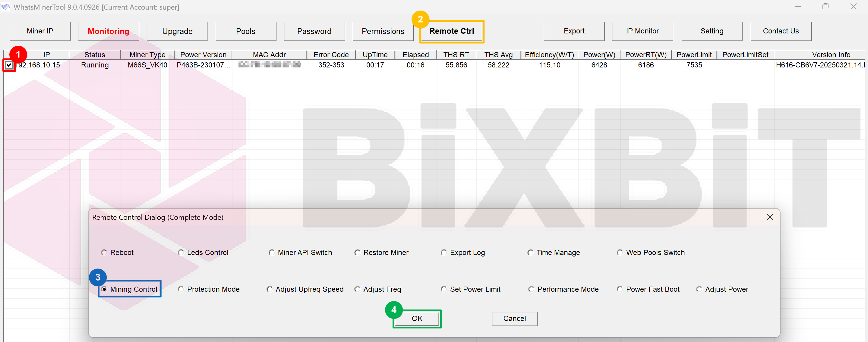Click the Version Info column header
This screenshot has width=868, height=342.
click(820, 54)
